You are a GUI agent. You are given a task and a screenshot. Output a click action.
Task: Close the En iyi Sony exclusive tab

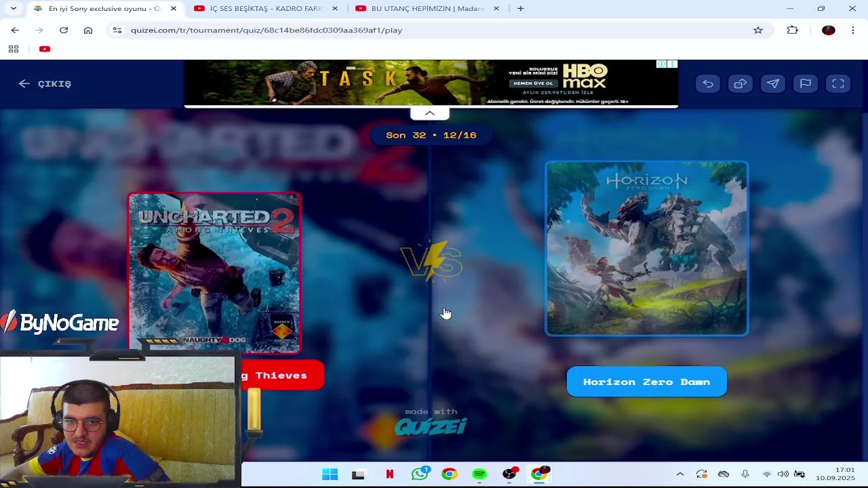click(174, 8)
